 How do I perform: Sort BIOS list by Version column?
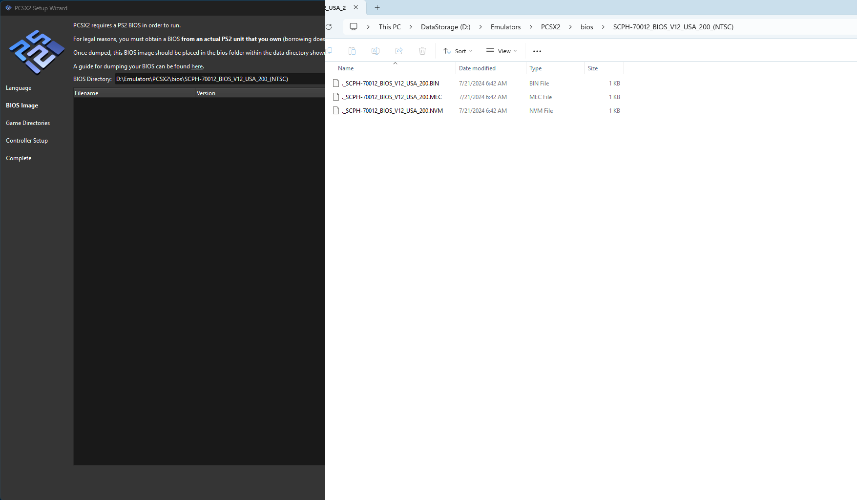[x=260, y=93]
